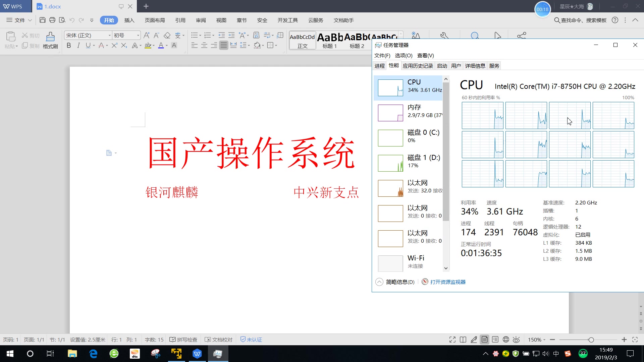Open the quick access toolbar customize dropdown
The width and height of the screenshot is (644, 362).
(x=92, y=20)
